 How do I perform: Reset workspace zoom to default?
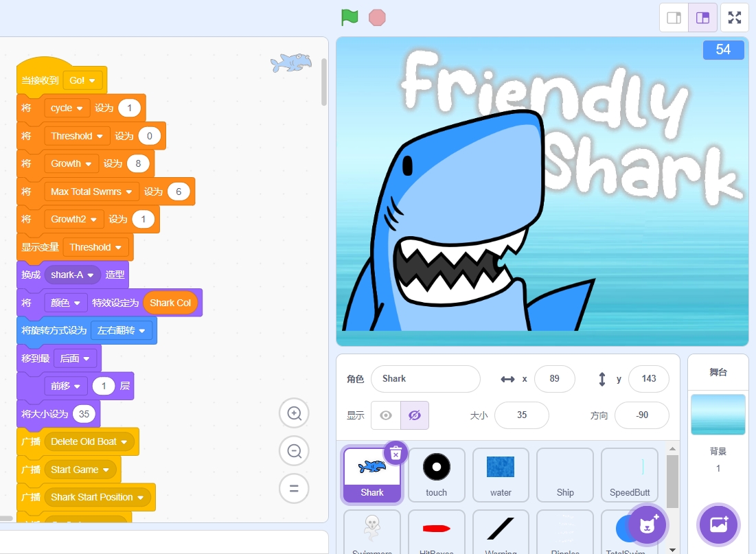tap(294, 489)
